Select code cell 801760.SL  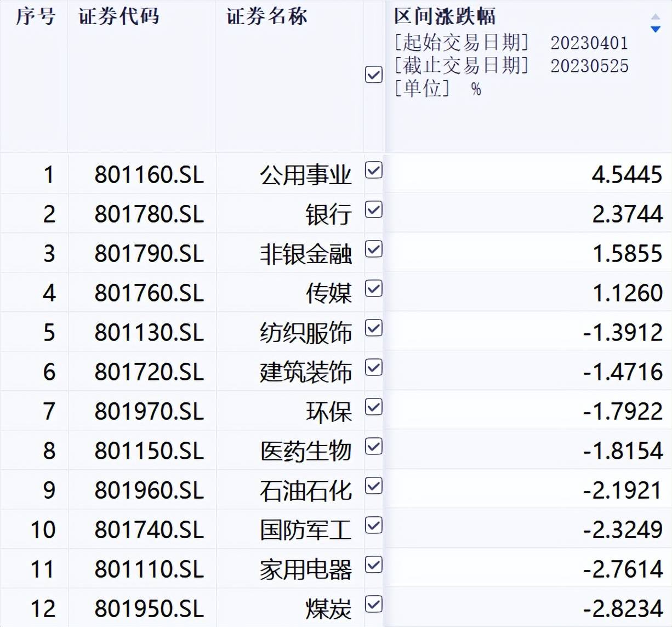click(149, 293)
